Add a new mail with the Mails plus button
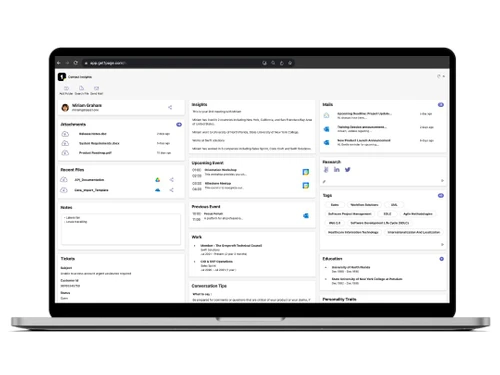The height and width of the screenshot is (375, 500). point(441,105)
